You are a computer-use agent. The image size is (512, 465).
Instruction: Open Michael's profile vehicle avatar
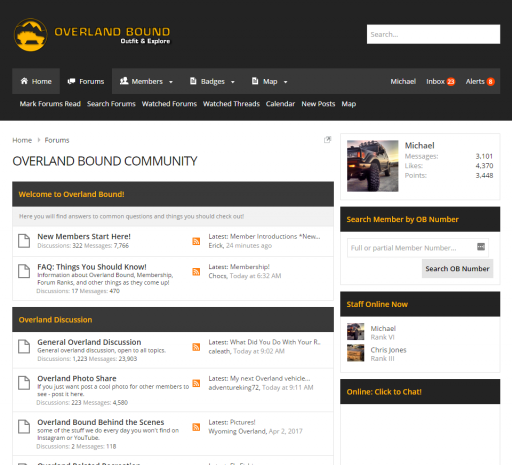click(x=372, y=166)
